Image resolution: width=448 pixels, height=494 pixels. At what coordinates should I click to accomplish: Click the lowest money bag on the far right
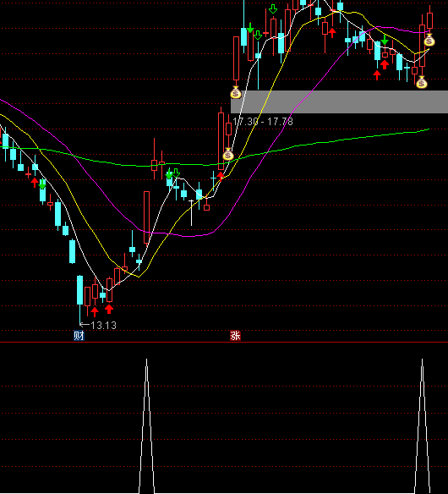click(422, 83)
